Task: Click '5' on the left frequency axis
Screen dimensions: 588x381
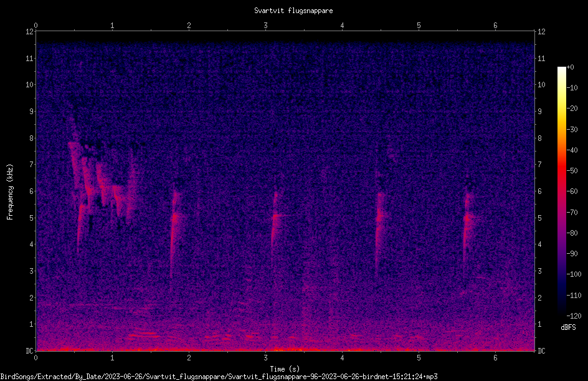Action: point(32,218)
